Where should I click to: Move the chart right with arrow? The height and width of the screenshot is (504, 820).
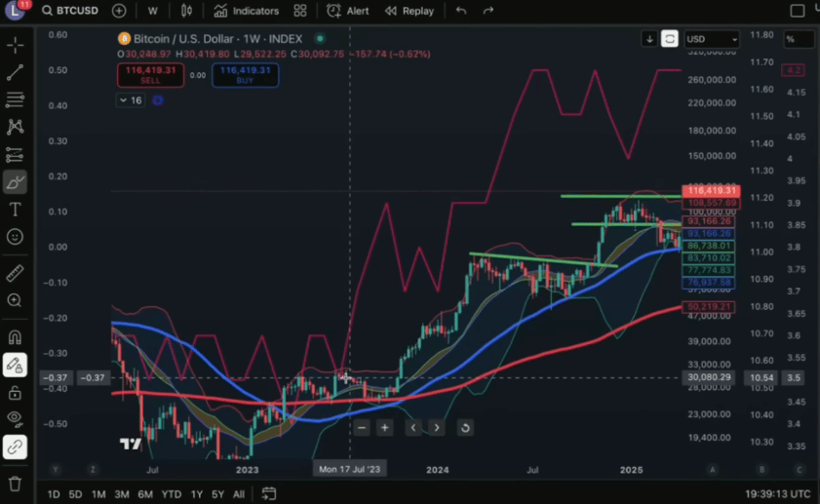click(437, 428)
